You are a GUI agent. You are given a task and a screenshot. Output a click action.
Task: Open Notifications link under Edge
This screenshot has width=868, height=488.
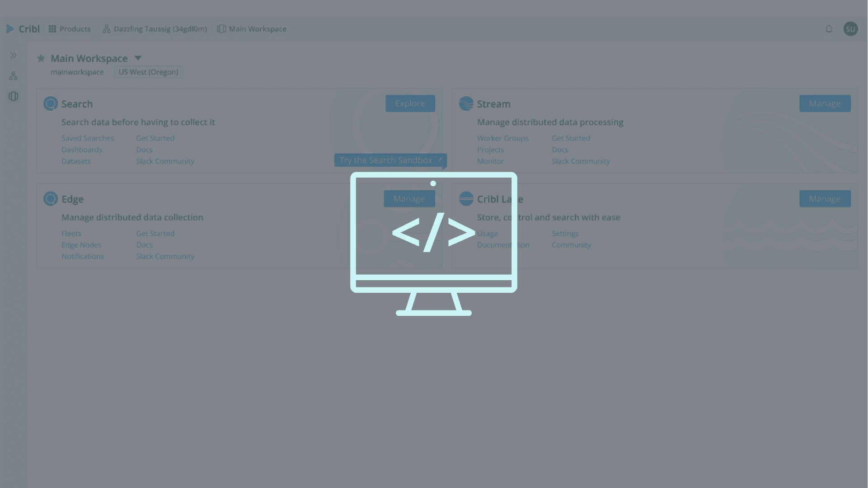(x=83, y=256)
